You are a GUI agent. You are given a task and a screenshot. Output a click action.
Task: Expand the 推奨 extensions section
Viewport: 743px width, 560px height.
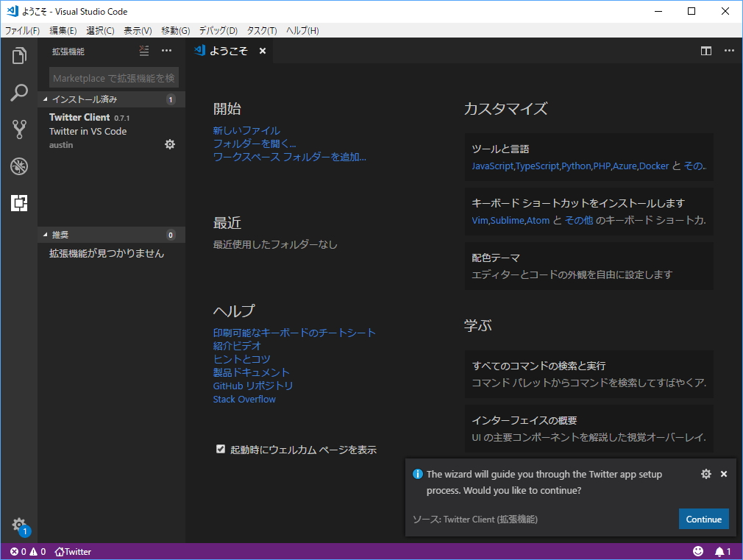click(57, 234)
